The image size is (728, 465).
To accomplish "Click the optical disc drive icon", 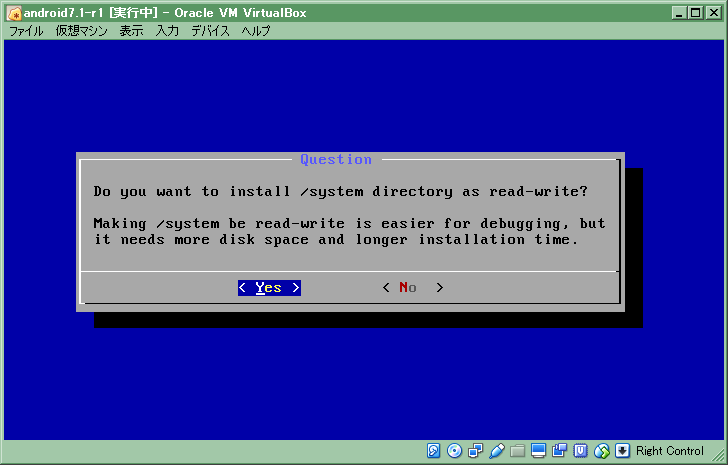I will coord(455,451).
